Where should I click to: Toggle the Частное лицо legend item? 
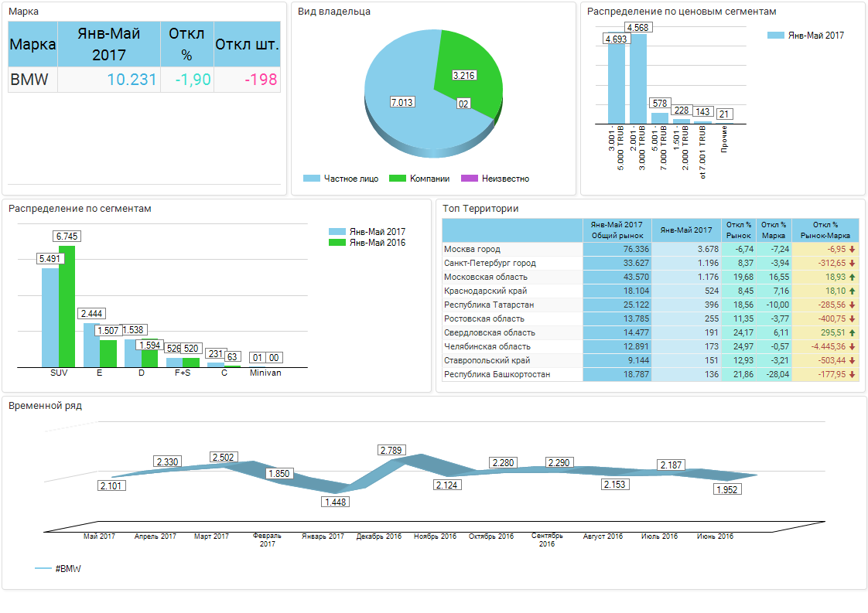pos(341,179)
